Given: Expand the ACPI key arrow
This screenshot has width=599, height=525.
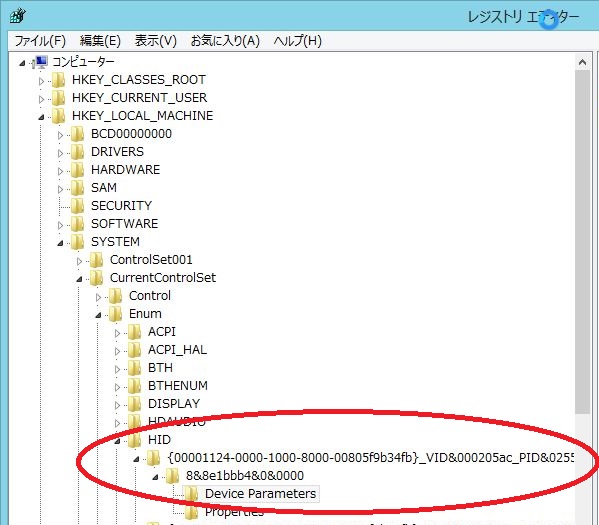Looking at the screenshot, I should click(x=117, y=333).
